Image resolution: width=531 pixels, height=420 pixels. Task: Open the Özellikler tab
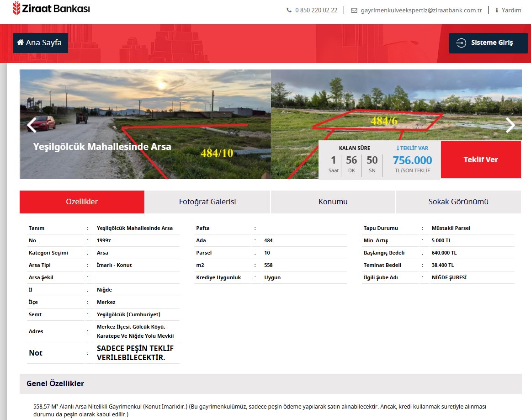point(82,202)
